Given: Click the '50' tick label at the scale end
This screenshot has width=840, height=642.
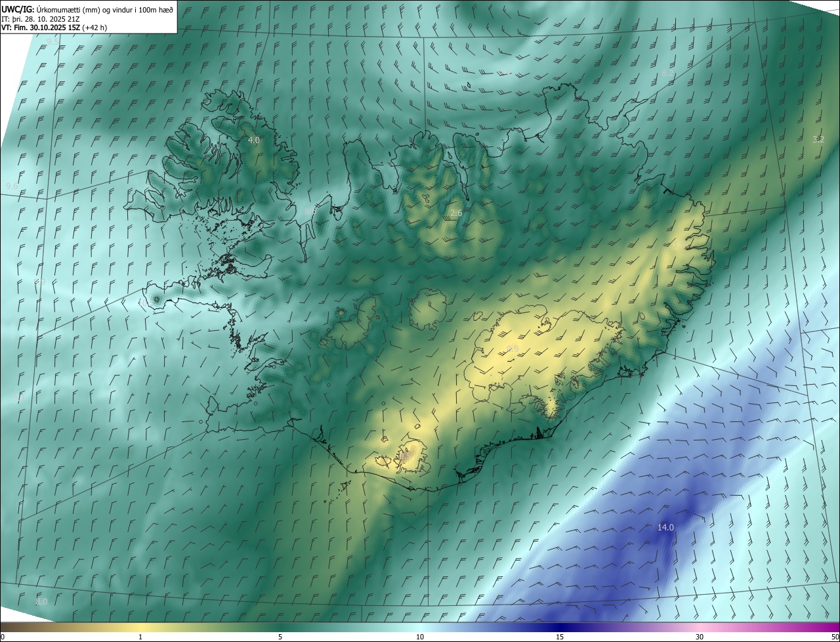Looking at the screenshot, I should coord(835,637).
